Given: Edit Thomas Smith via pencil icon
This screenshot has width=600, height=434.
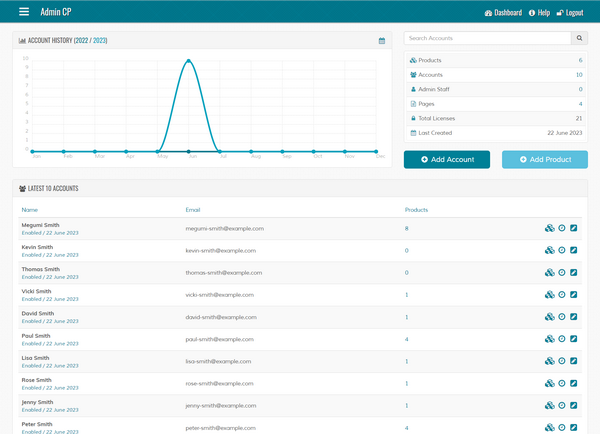Looking at the screenshot, I should [573, 272].
